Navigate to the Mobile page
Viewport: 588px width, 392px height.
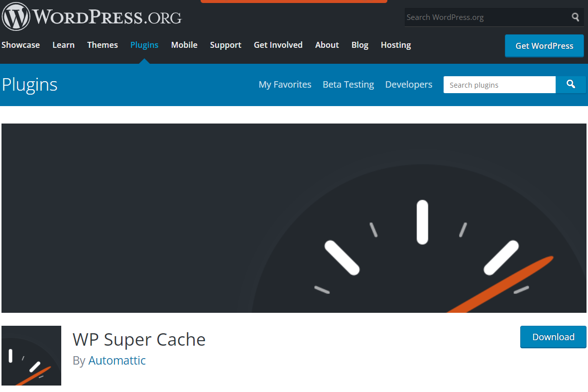[184, 45]
